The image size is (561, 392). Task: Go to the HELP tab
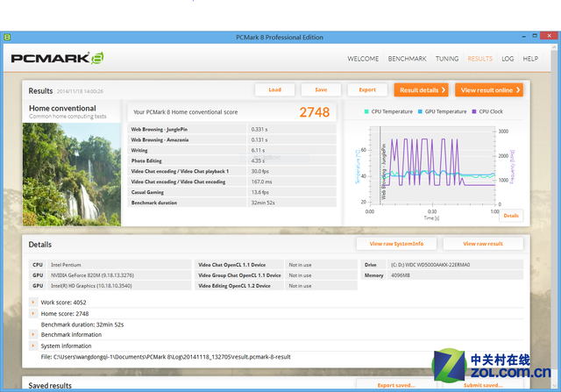[x=530, y=59]
